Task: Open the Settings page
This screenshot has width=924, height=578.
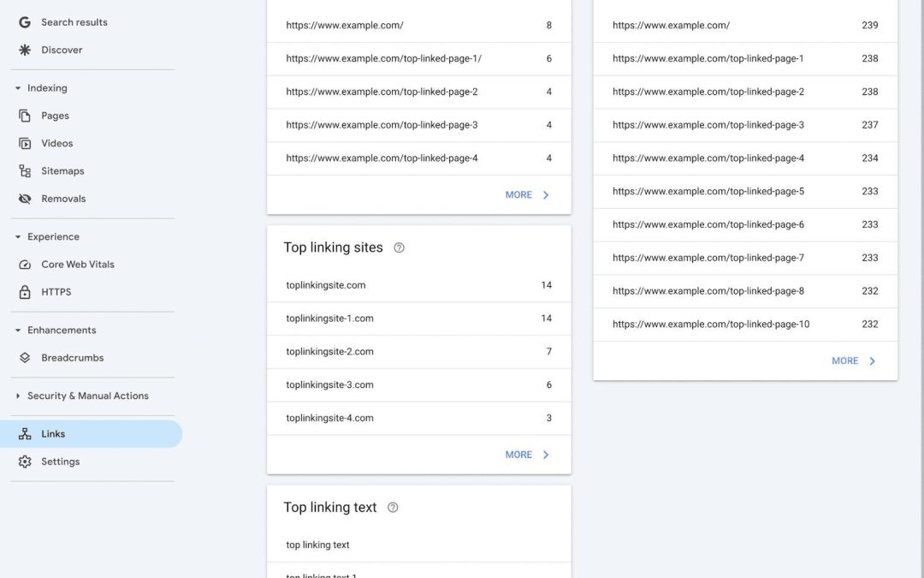Action: pyautogui.click(x=60, y=462)
